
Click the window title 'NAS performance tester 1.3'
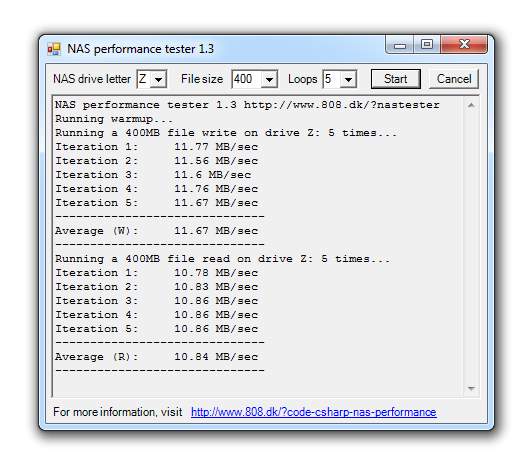point(140,49)
